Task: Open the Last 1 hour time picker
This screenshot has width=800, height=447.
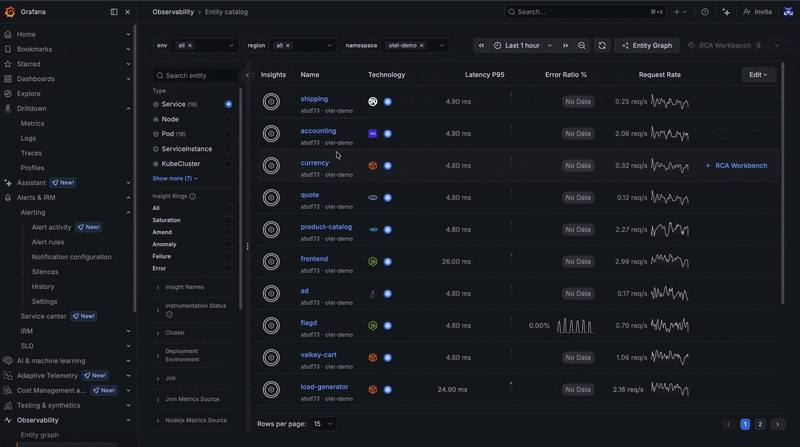Action: point(522,45)
